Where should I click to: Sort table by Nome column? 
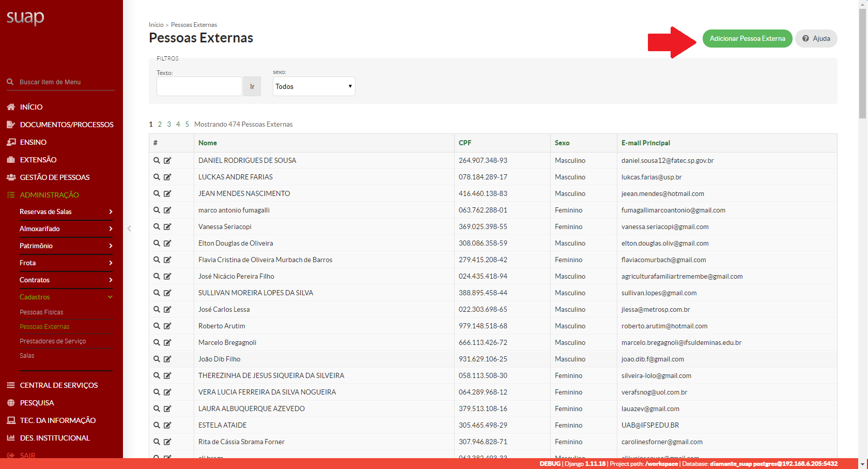tap(208, 143)
